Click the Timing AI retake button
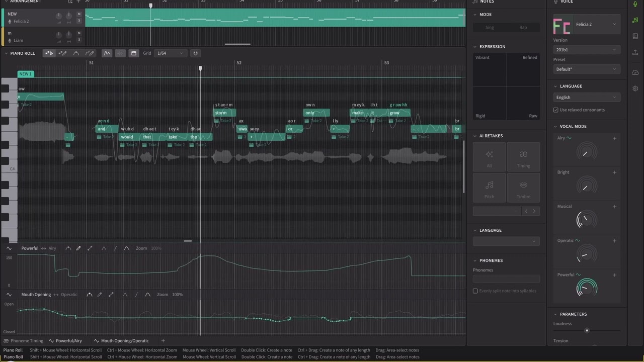Screen dimensions: 644x362 pyautogui.click(x=523, y=157)
